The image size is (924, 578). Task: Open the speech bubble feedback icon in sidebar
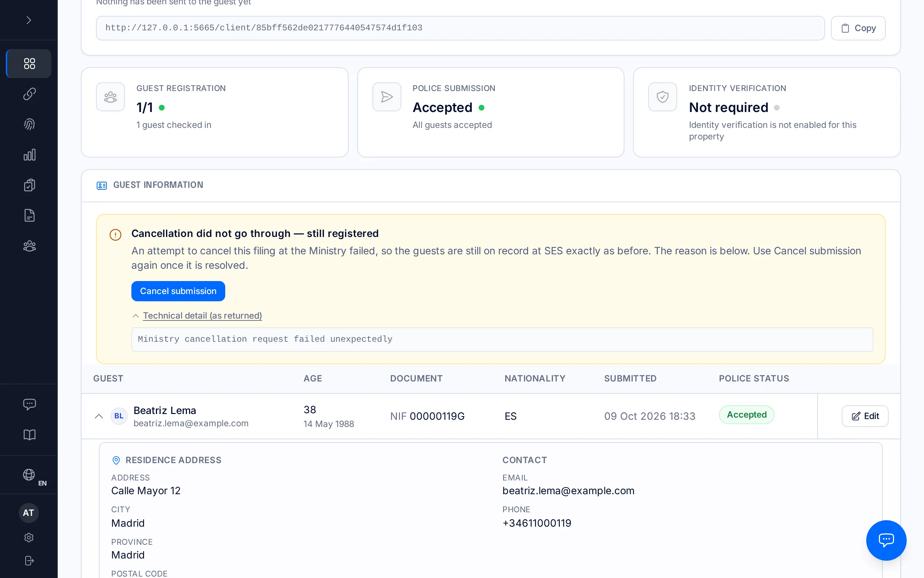[x=29, y=404]
